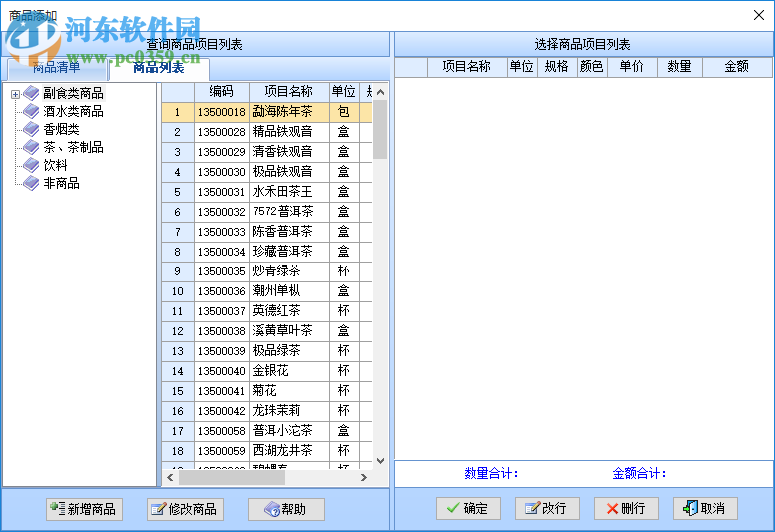Click the 编码 column header
This screenshot has width=775, height=532.
222,92
